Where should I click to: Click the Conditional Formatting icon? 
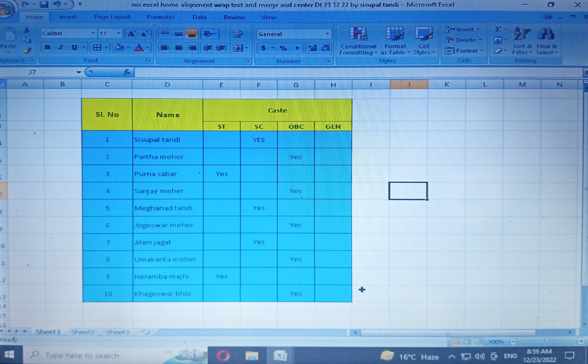[x=358, y=34]
